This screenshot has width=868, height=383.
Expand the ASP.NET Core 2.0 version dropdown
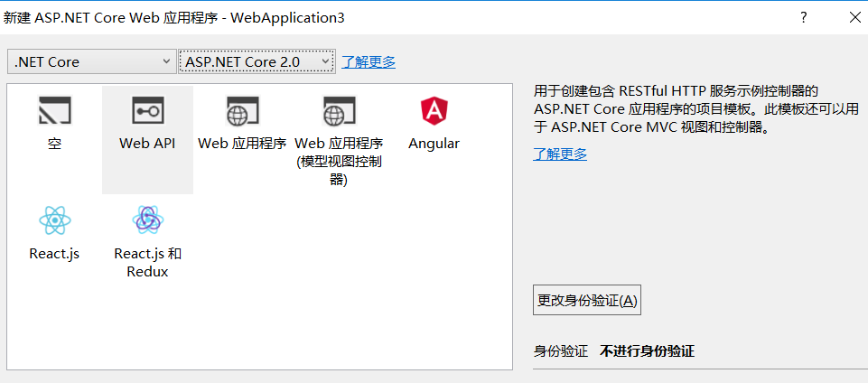click(x=257, y=61)
